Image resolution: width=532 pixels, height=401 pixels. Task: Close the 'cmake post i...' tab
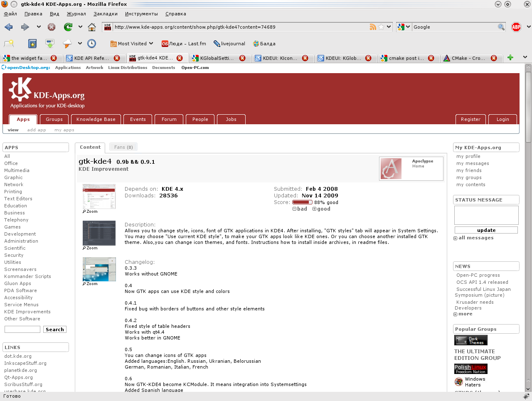click(431, 58)
